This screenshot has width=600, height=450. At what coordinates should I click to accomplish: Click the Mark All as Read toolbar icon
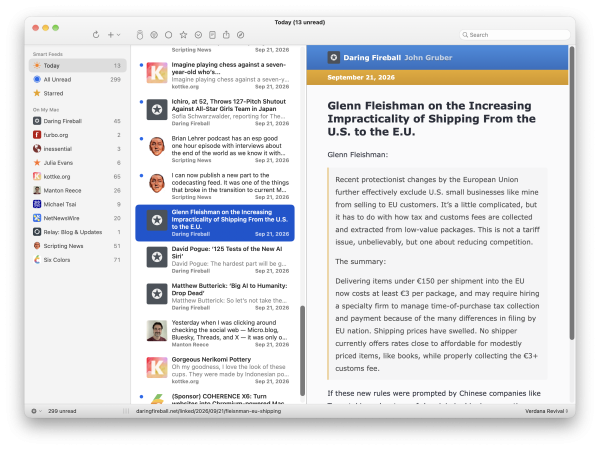coord(140,35)
